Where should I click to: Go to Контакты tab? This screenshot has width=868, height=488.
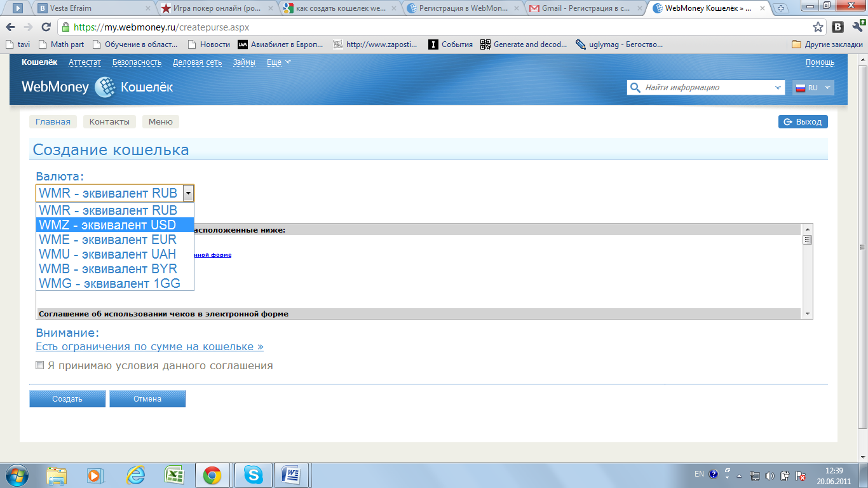click(109, 122)
